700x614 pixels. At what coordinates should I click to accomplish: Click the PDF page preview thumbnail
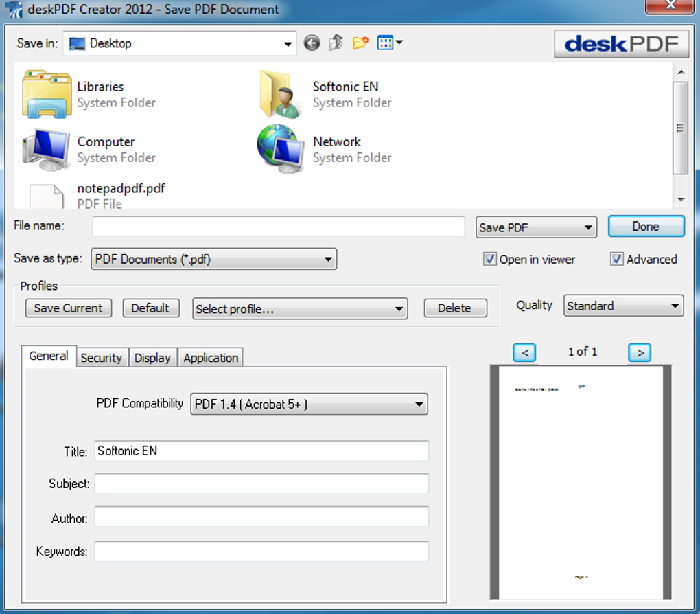coord(581,482)
